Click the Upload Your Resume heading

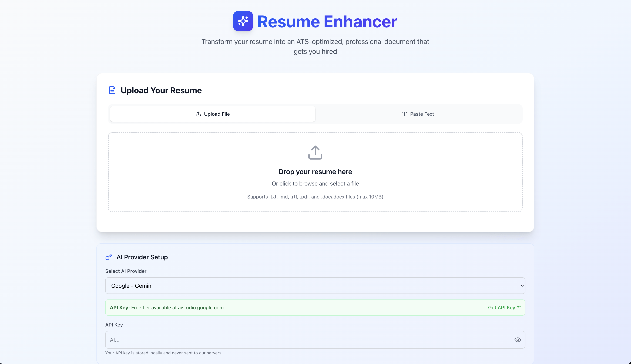point(161,90)
